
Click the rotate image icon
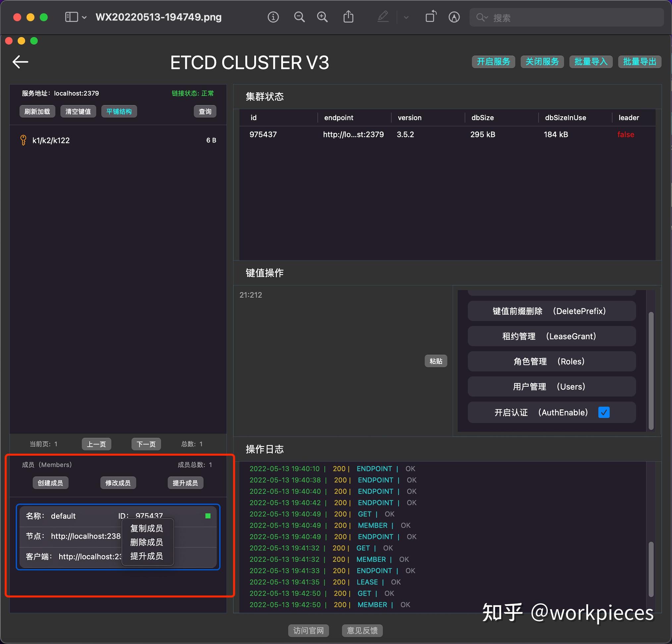tap(431, 17)
